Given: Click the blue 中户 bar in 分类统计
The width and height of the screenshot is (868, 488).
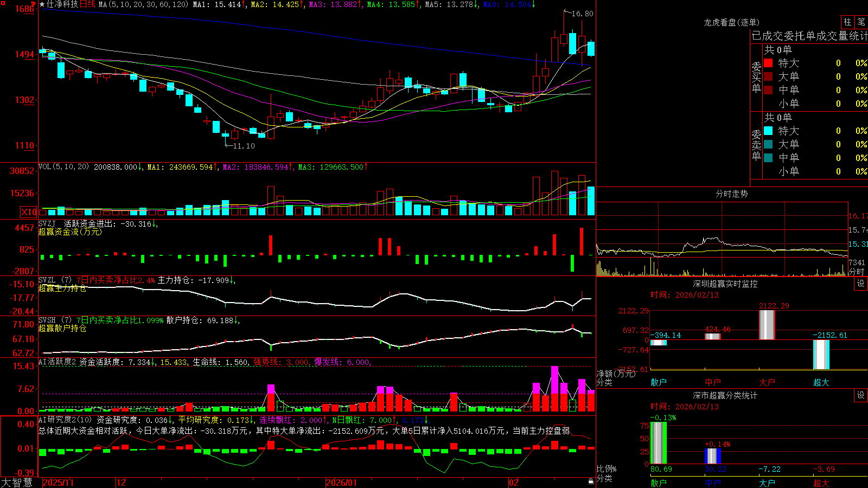Looking at the screenshot, I should [713, 456].
